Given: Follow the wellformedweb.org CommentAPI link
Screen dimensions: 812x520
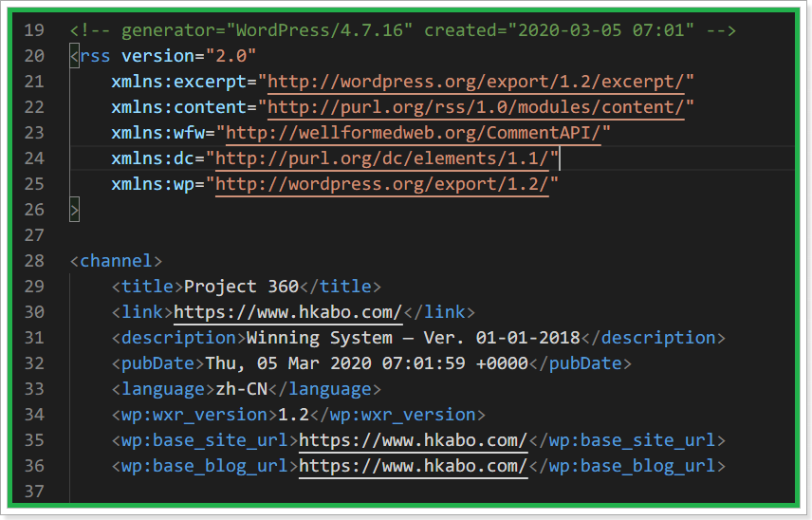Looking at the screenshot, I should point(413,133).
